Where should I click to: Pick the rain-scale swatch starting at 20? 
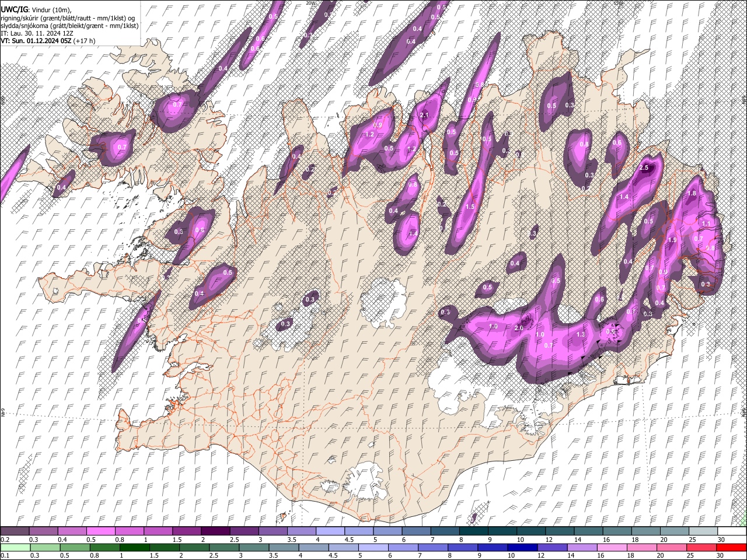coord(672,548)
